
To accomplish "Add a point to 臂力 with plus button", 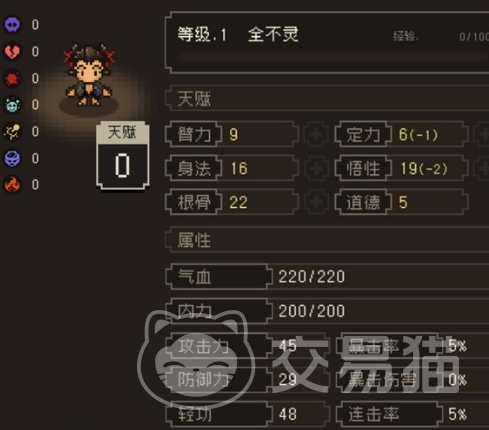I will pos(316,134).
